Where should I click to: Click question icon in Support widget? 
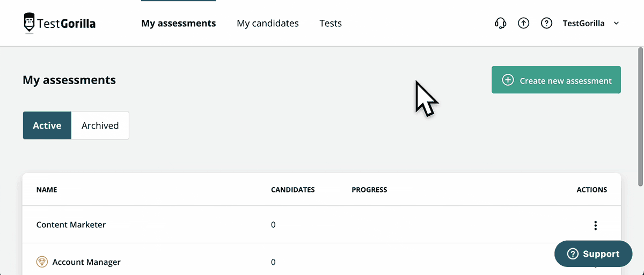(x=573, y=254)
